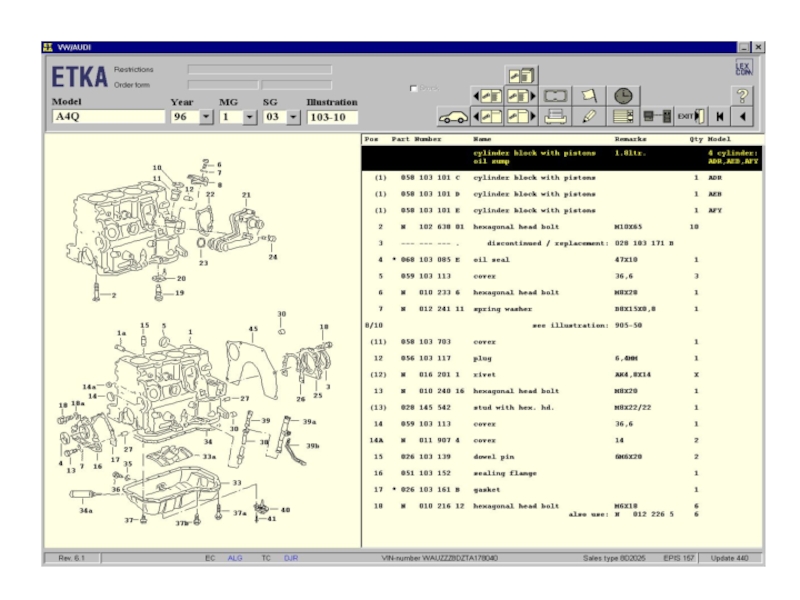The width and height of the screenshot is (800, 600).
Task: Minimize the VW/AUDI window
Action: [744, 47]
